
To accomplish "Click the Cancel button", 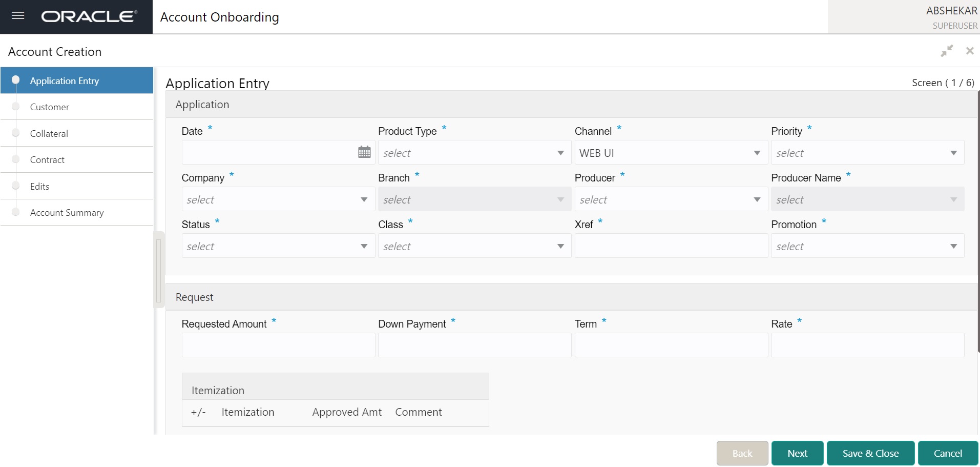I will point(948,453).
